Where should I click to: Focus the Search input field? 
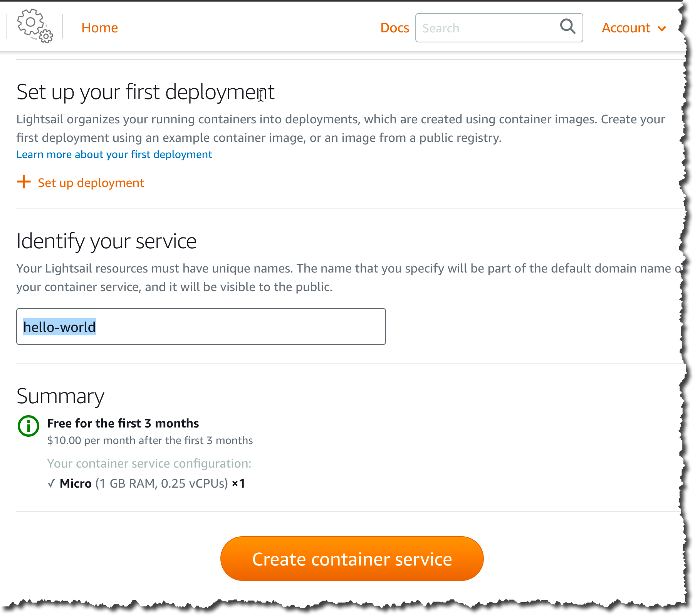[x=499, y=28]
